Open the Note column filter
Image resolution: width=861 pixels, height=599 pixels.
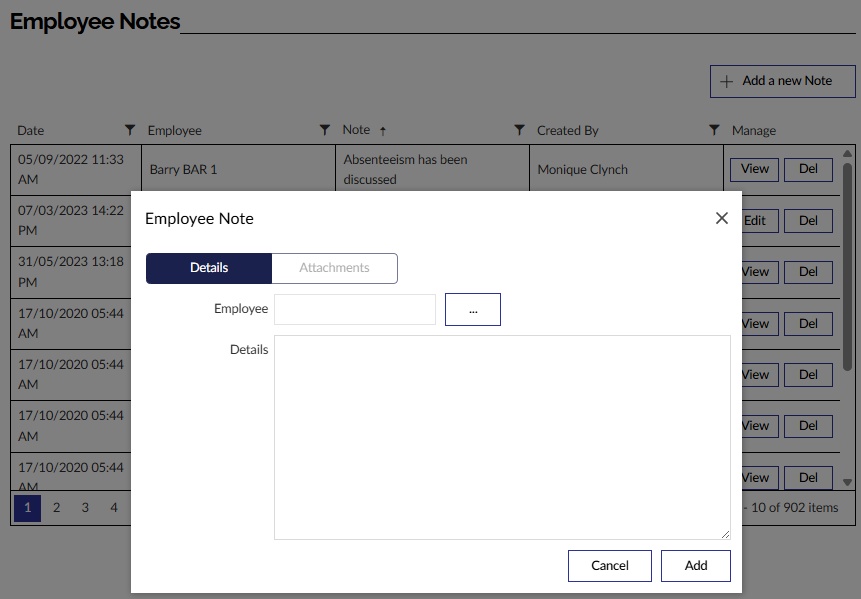pyautogui.click(x=519, y=130)
